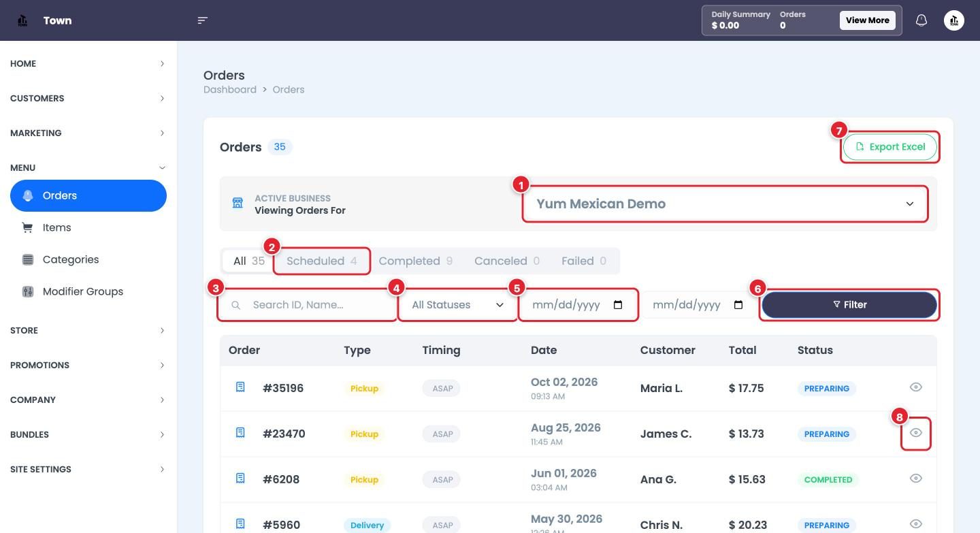
Task: Switch to the Completed tab
Action: [415, 261]
